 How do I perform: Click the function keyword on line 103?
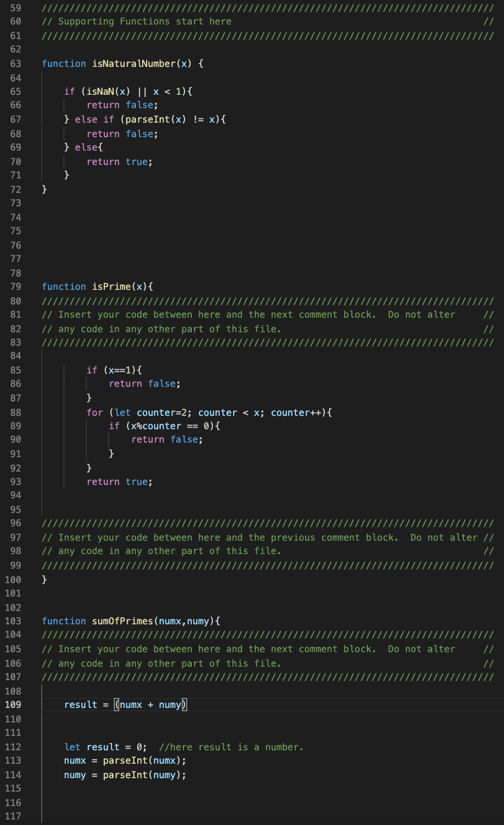tap(64, 620)
